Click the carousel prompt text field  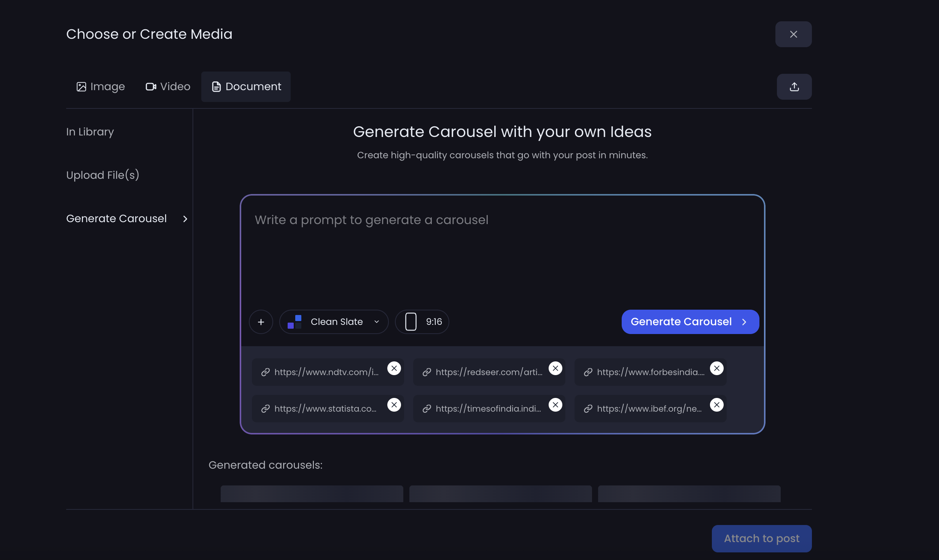(x=502, y=251)
